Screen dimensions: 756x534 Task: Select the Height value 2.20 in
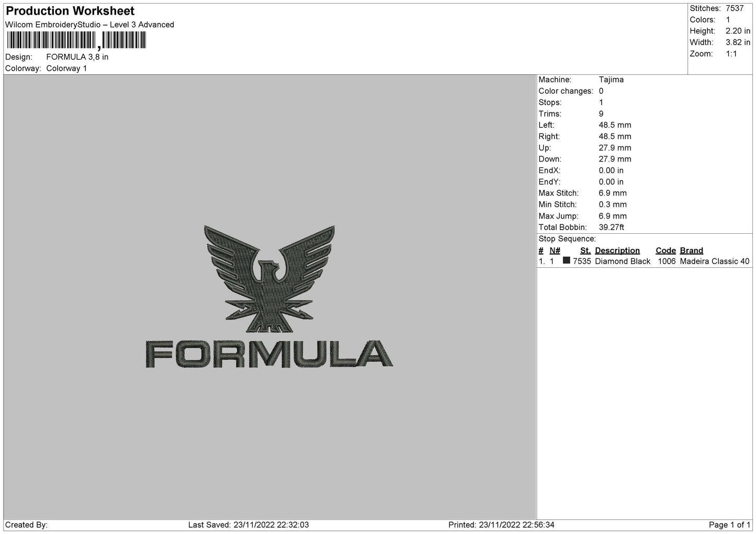738,31
